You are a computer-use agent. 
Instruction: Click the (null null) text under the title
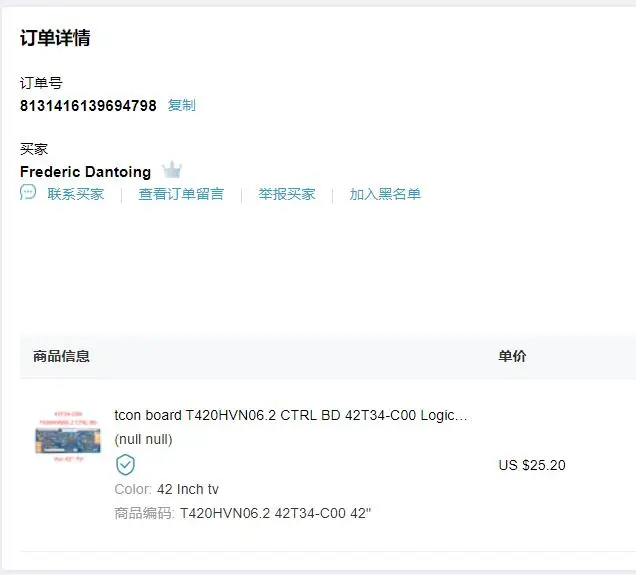[x=144, y=439]
